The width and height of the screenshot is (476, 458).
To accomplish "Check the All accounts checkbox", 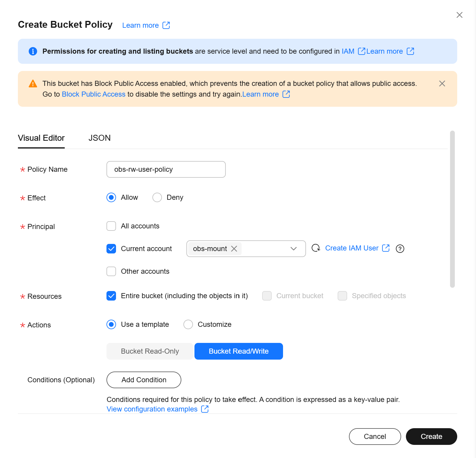I will click(x=111, y=226).
